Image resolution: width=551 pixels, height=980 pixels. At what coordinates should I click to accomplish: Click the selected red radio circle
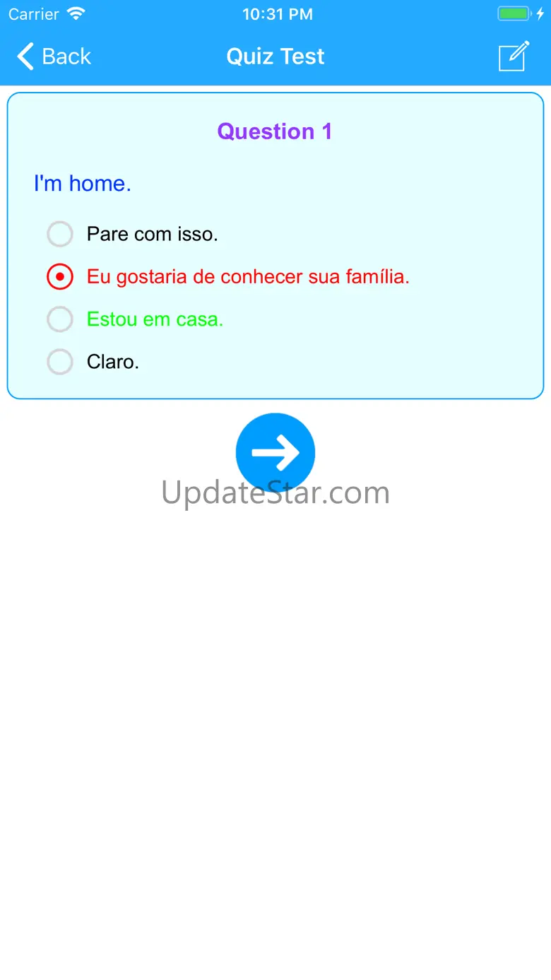pyautogui.click(x=60, y=277)
